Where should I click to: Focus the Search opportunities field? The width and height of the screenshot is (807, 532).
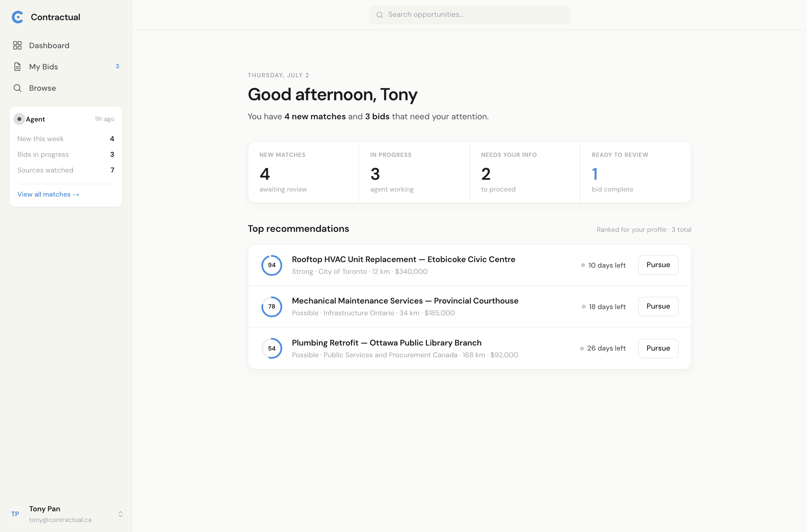click(469, 15)
